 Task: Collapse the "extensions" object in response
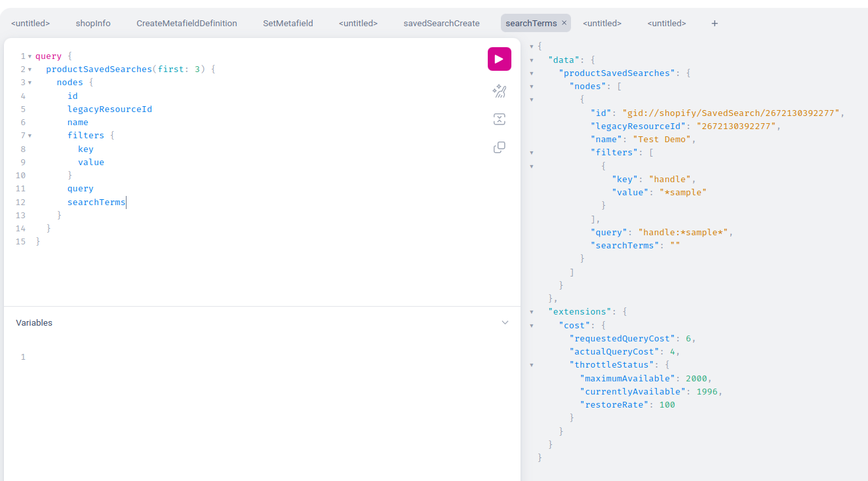coord(532,312)
